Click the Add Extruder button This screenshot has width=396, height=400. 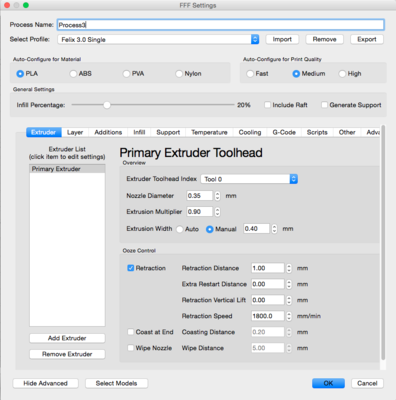(x=67, y=338)
